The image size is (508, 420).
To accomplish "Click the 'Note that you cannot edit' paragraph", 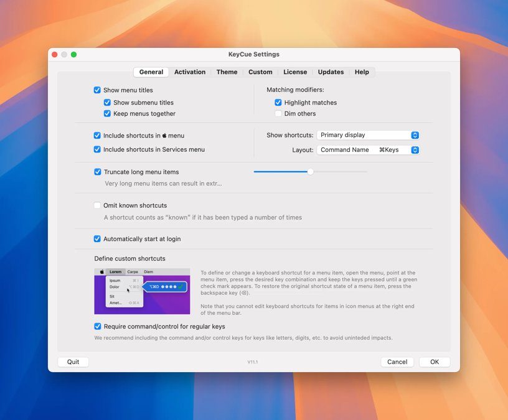I will 307,310.
